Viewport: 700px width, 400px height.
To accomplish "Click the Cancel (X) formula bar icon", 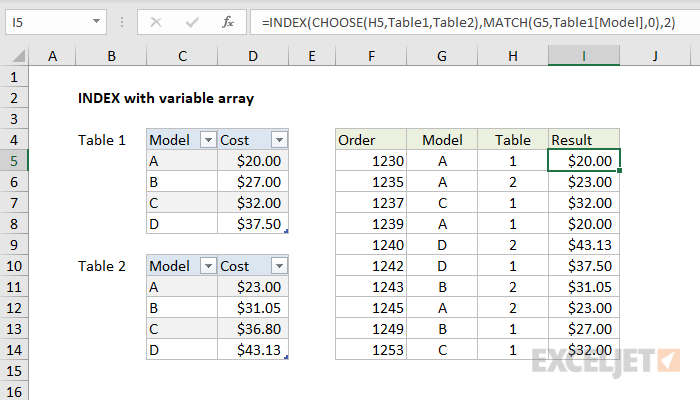I will coord(156,22).
